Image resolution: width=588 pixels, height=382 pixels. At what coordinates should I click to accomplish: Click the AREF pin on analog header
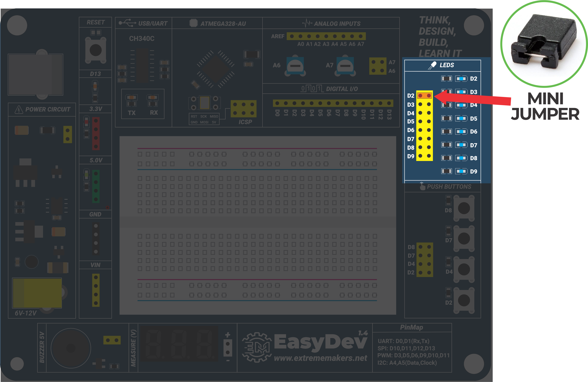[292, 36]
